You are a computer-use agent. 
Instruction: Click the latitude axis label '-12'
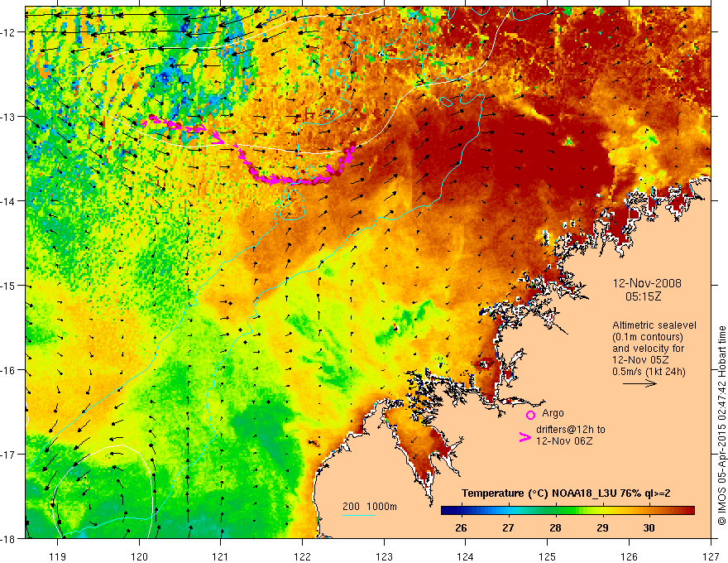coord(9,32)
